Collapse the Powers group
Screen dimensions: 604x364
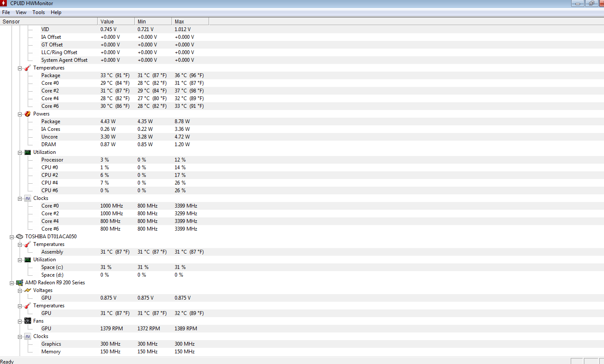20,114
